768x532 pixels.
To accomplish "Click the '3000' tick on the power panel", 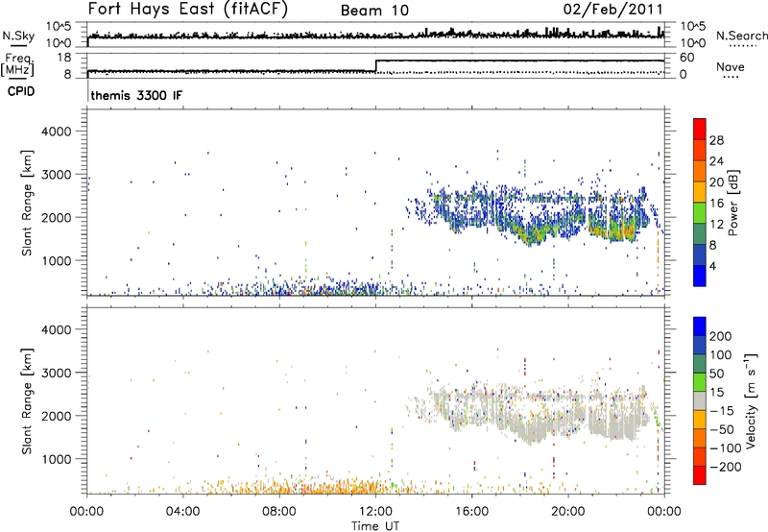I will pyautogui.click(x=57, y=175).
